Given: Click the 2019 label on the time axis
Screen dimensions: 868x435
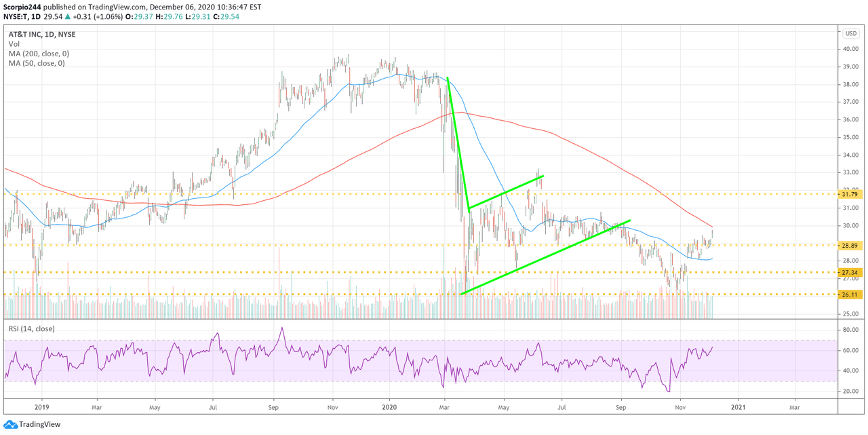Looking at the screenshot, I should 42,407.
